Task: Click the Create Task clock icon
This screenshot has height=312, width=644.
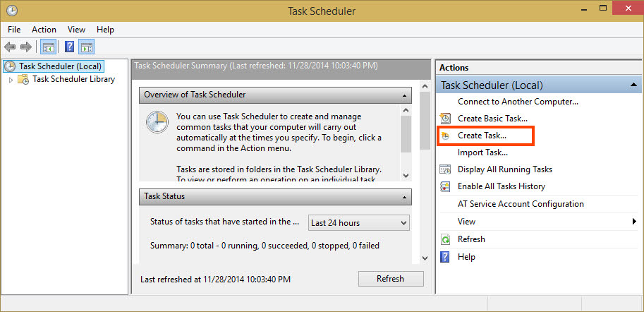Action: [x=445, y=136]
